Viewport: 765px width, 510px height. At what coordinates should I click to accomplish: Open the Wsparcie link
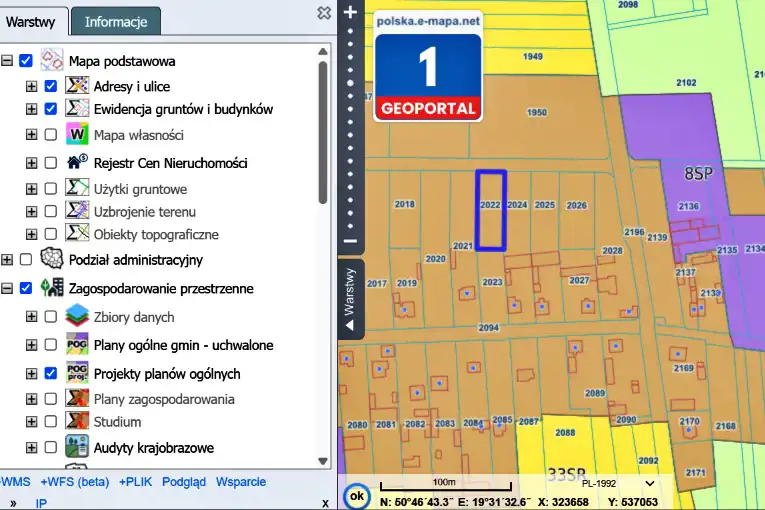click(241, 482)
